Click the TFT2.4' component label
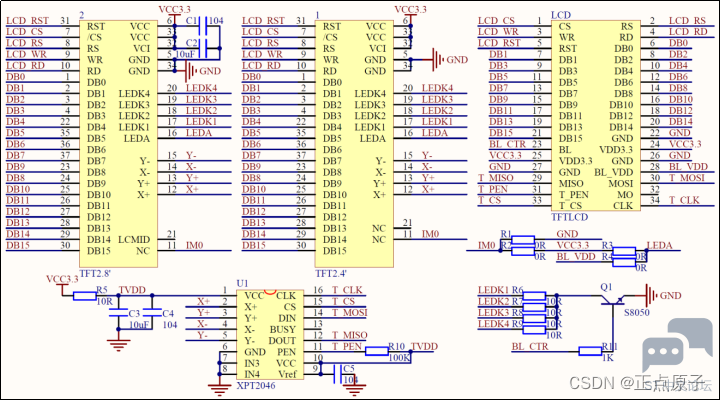Image resolution: width=721 pixels, height=401 pixels. click(x=331, y=274)
